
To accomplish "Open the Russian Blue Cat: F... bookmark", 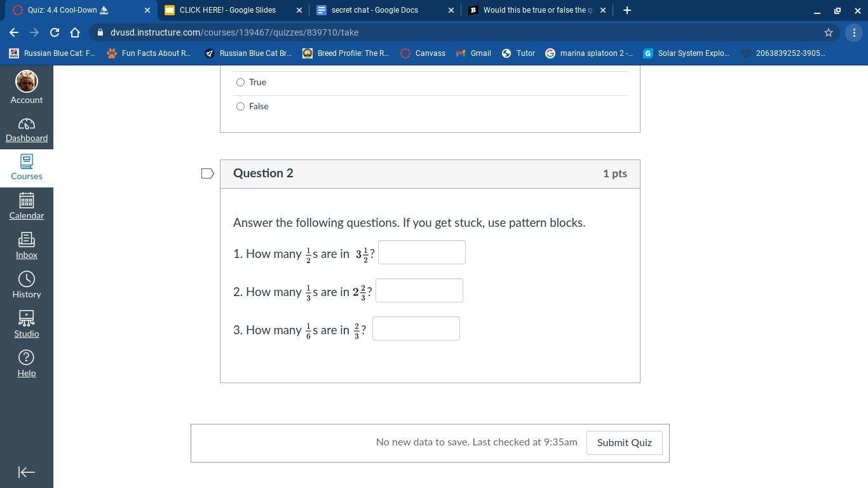I will (x=52, y=53).
